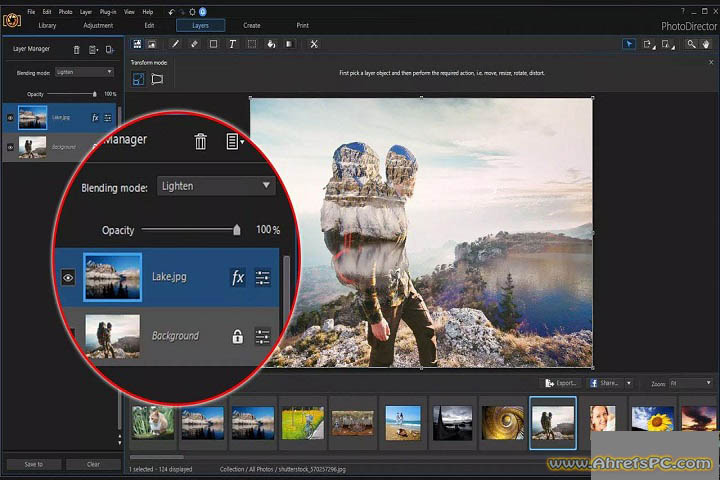Select the black and white castle thumbnail
The image size is (720, 480).
point(453,423)
